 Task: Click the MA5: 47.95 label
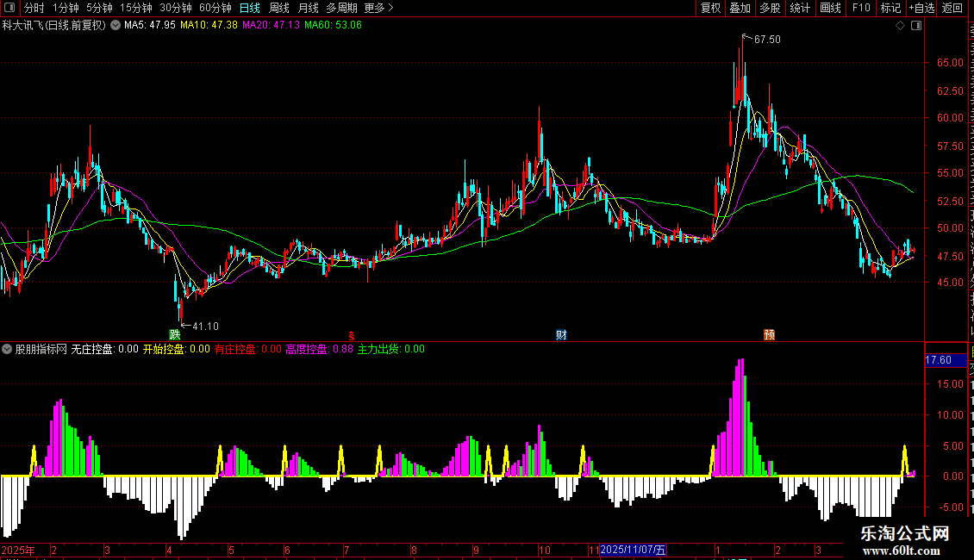[150, 26]
